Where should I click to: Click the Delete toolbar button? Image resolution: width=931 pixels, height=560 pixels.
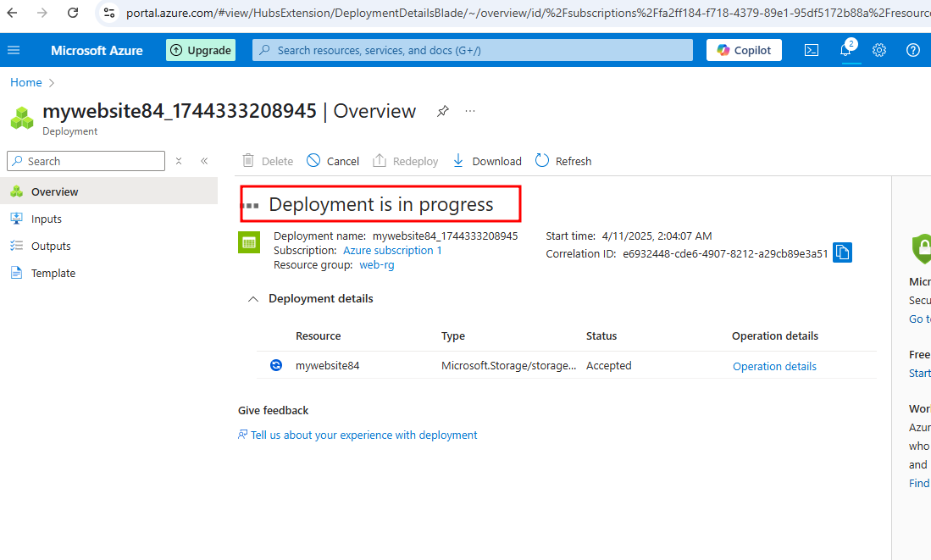(x=268, y=161)
